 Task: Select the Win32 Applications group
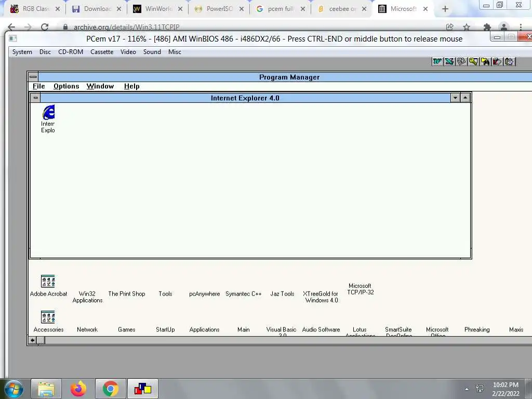point(87,297)
